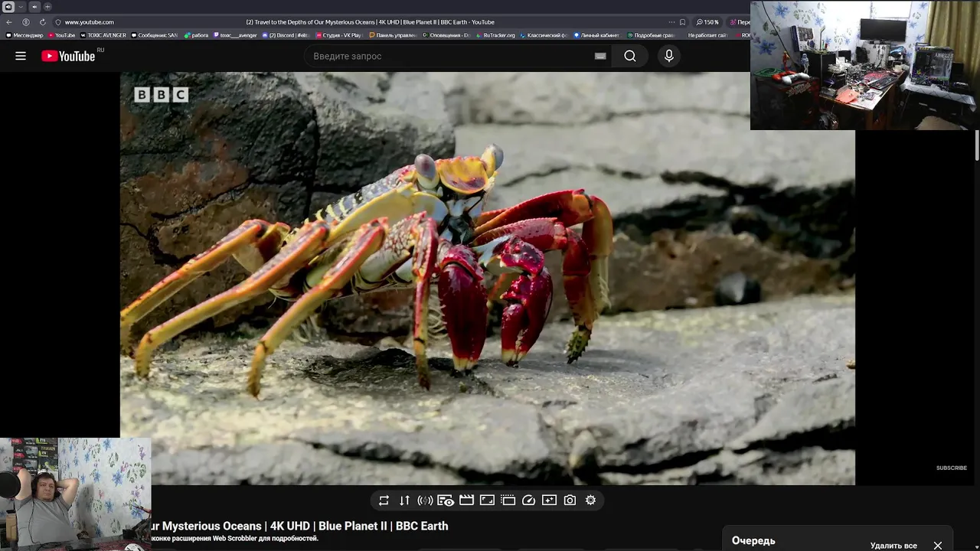Click the rectangle with corner marks icon

[487, 500]
